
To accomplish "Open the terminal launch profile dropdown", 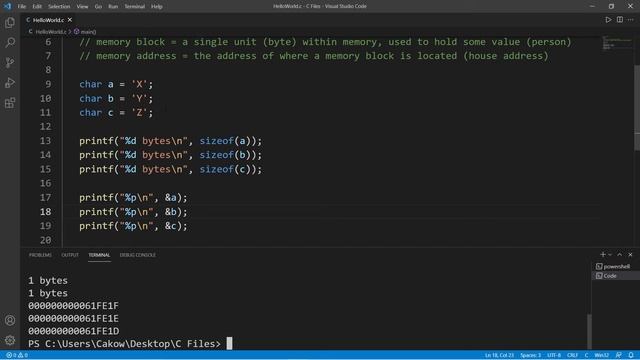I will point(610,254).
